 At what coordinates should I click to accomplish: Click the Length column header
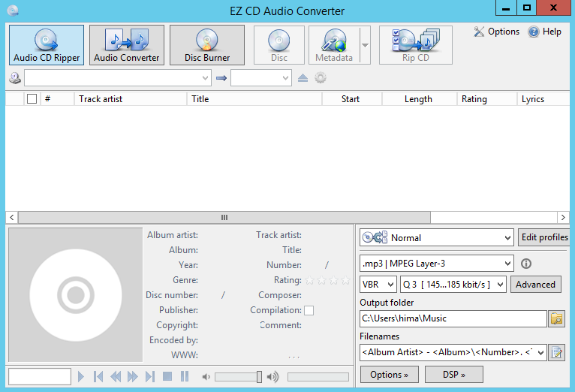pos(420,98)
